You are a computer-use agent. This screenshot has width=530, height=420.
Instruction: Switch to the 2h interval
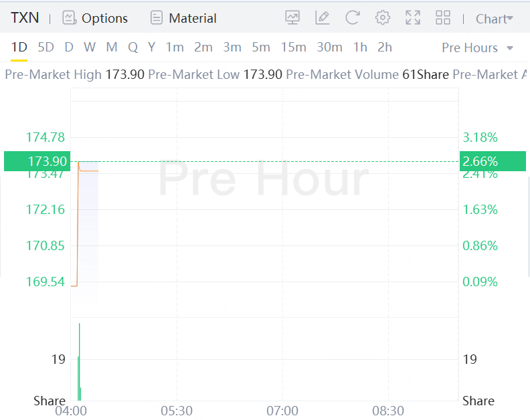(385, 47)
